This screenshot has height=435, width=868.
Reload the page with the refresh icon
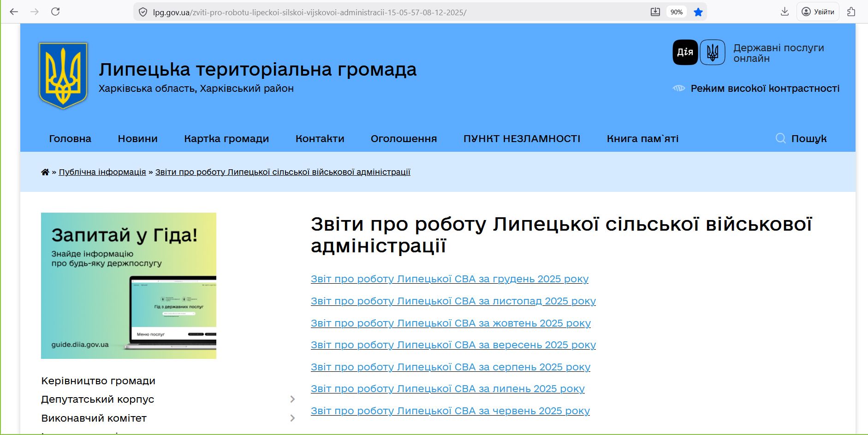click(55, 12)
